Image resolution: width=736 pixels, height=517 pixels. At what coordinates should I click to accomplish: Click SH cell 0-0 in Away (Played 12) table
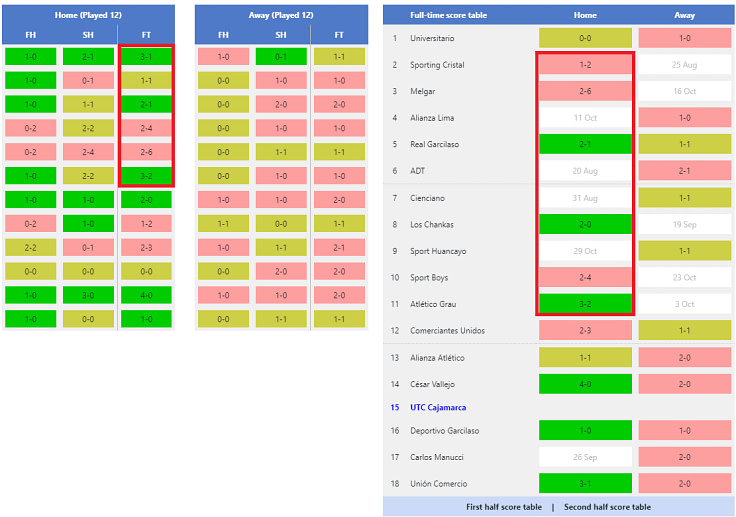point(281,224)
